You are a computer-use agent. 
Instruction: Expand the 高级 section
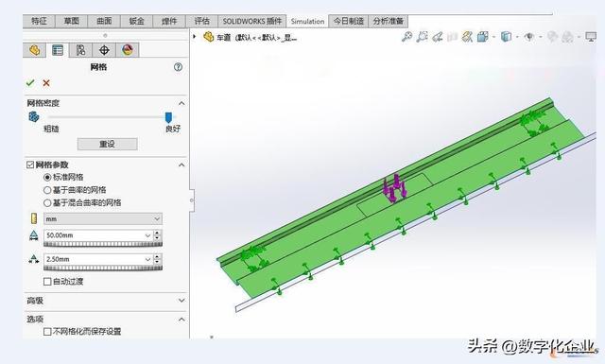pyautogui.click(x=181, y=301)
